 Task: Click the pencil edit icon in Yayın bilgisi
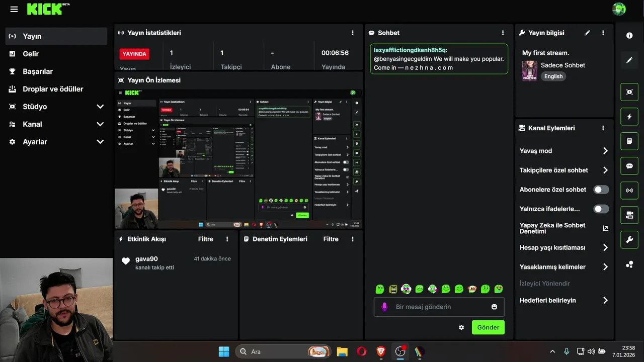click(587, 33)
